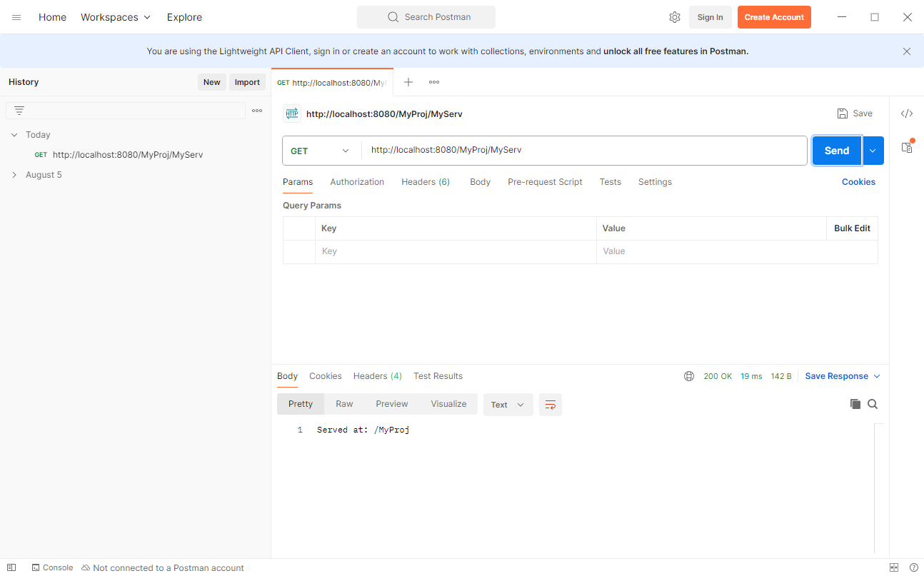Image resolution: width=924 pixels, height=576 pixels.
Task: Switch to the Headers (6) request tab
Action: (x=426, y=182)
